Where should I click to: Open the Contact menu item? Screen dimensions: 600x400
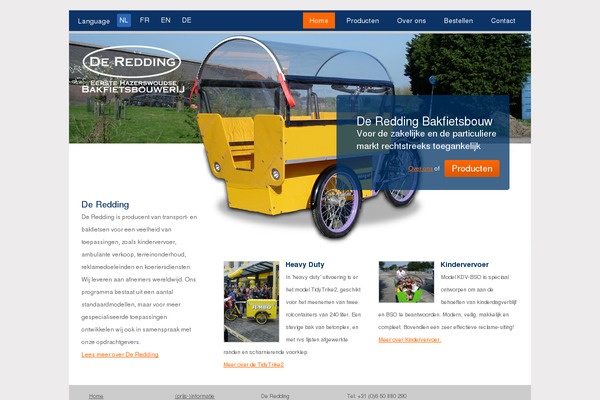pos(503,21)
